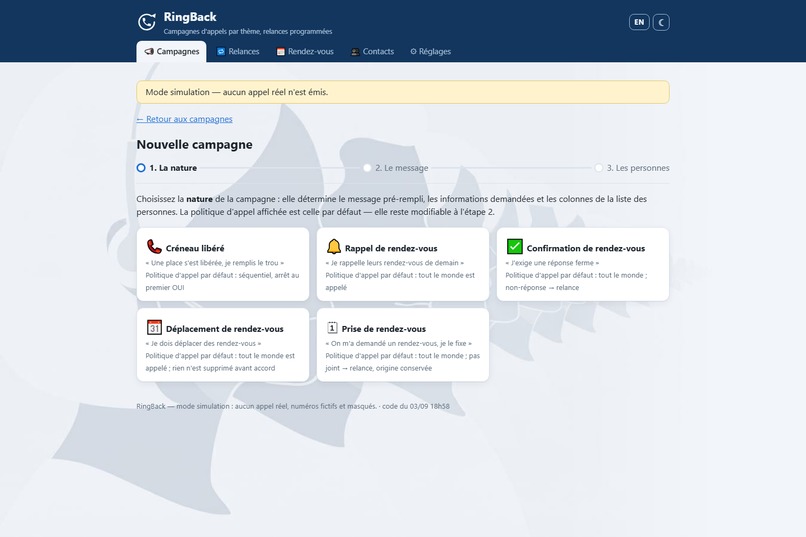Click '« Je dois déplacer des rendez-vous »' text
The width and height of the screenshot is (806, 537).
pyautogui.click(x=203, y=343)
